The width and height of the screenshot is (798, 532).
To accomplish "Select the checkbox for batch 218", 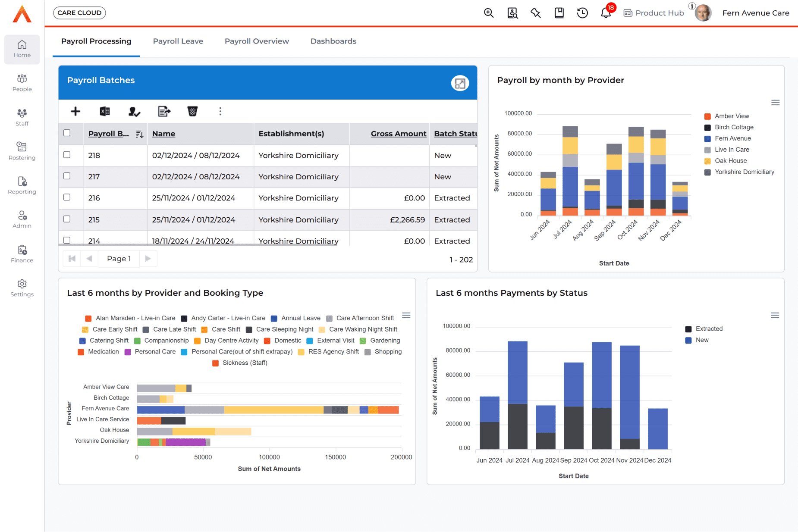I will click(x=67, y=155).
